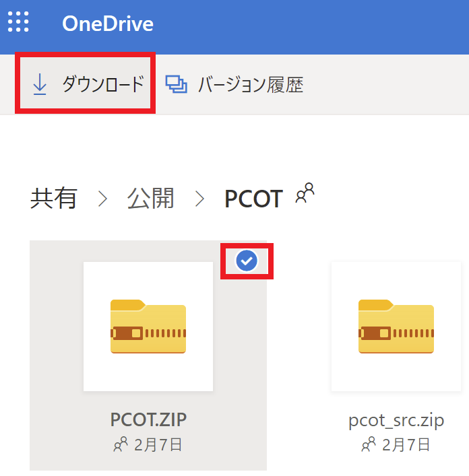Click the ダウンロード download button
Screen dimensions: 469x476
coord(85,83)
